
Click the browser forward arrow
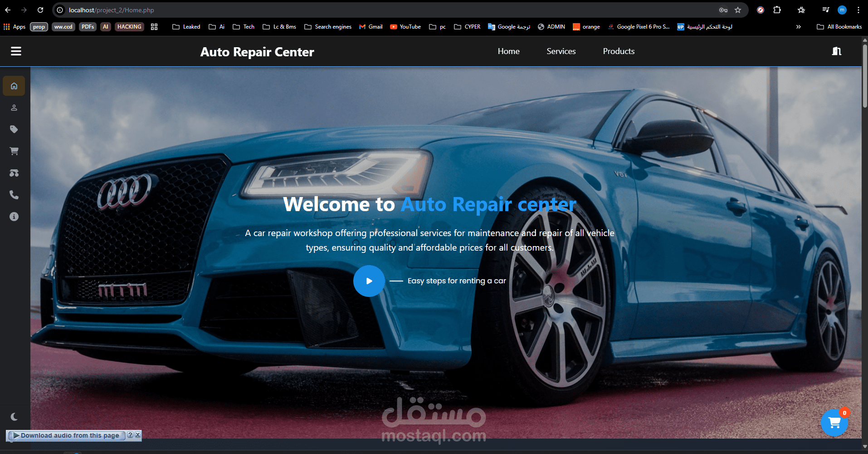(x=24, y=10)
